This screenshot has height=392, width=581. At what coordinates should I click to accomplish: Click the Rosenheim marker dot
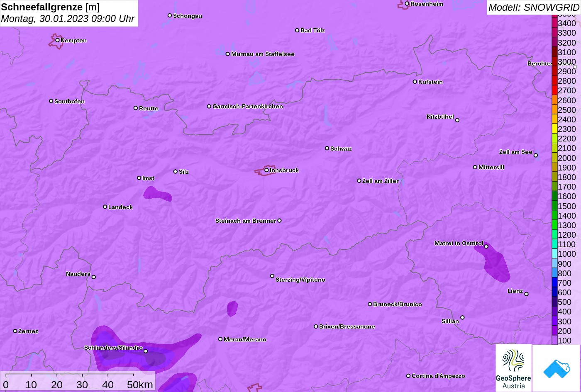407,4
